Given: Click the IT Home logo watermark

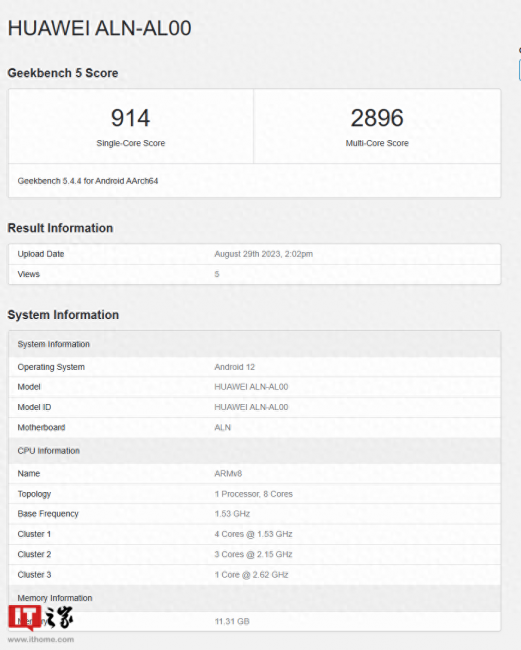Looking at the screenshot, I should [41, 618].
